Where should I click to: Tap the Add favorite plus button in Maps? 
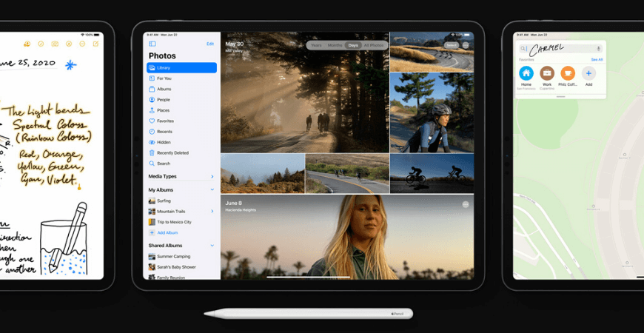pos(588,73)
